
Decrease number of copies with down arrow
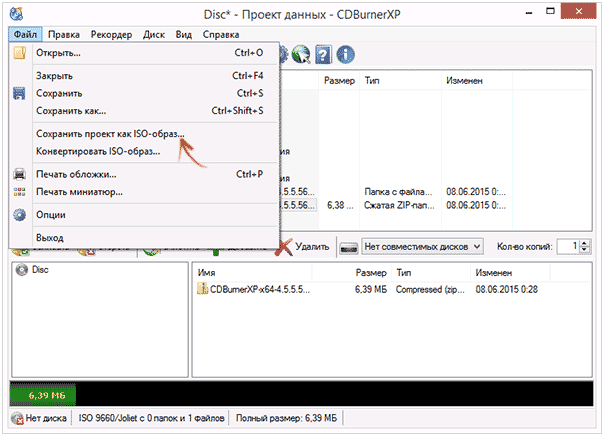[x=585, y=250]
